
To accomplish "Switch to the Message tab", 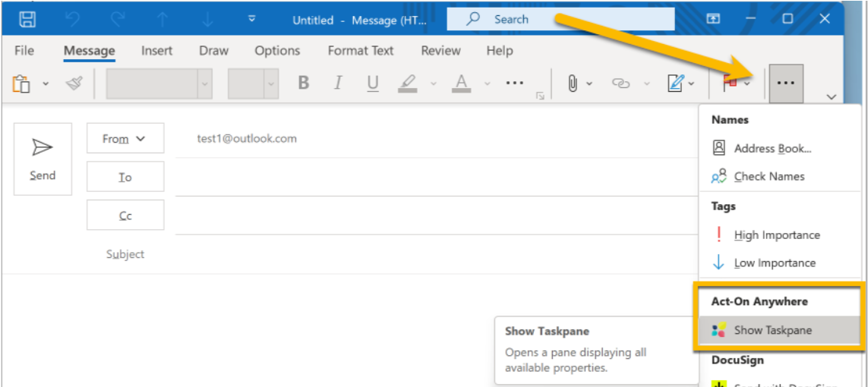I will pyautogui.click(x=89, y=51).
